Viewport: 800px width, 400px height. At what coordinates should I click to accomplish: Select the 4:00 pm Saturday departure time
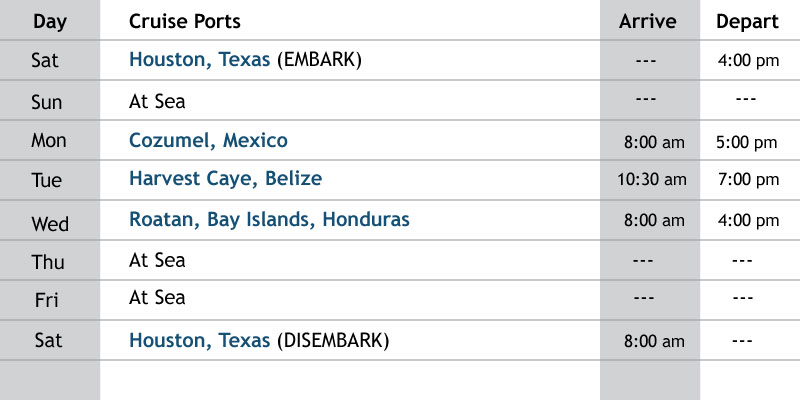coord(748,61)
